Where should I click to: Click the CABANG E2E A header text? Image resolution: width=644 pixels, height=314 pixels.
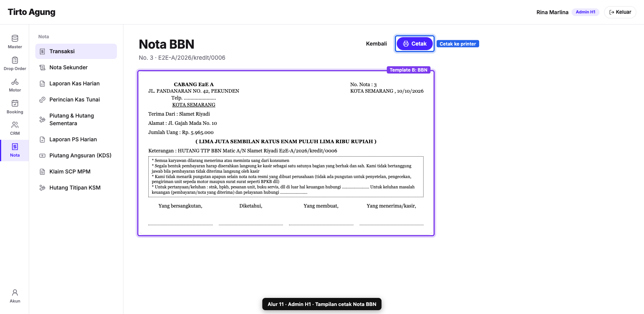coord(194,85)
